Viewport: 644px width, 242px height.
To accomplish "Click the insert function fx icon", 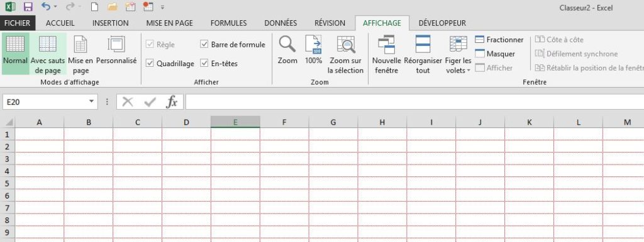I will [x=172, y=101].
